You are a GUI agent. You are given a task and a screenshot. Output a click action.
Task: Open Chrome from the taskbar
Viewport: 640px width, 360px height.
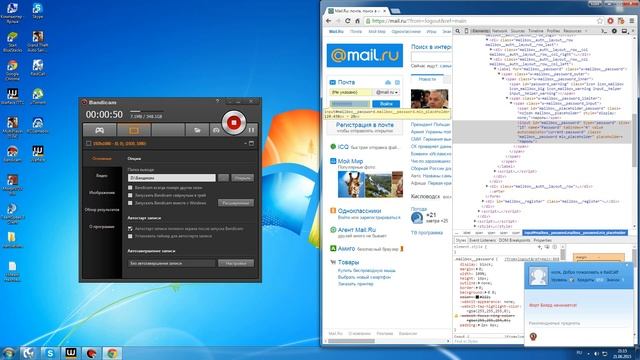(x=112, y=353)
